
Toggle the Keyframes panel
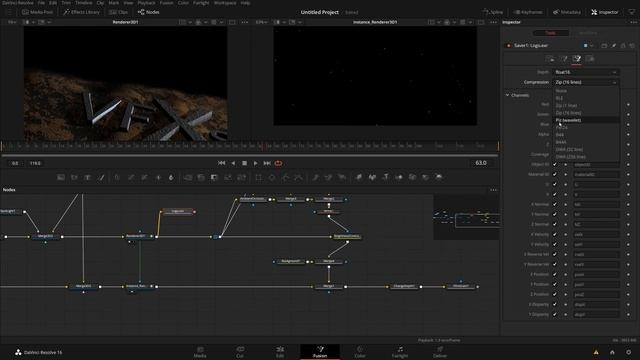click(528, 12)
